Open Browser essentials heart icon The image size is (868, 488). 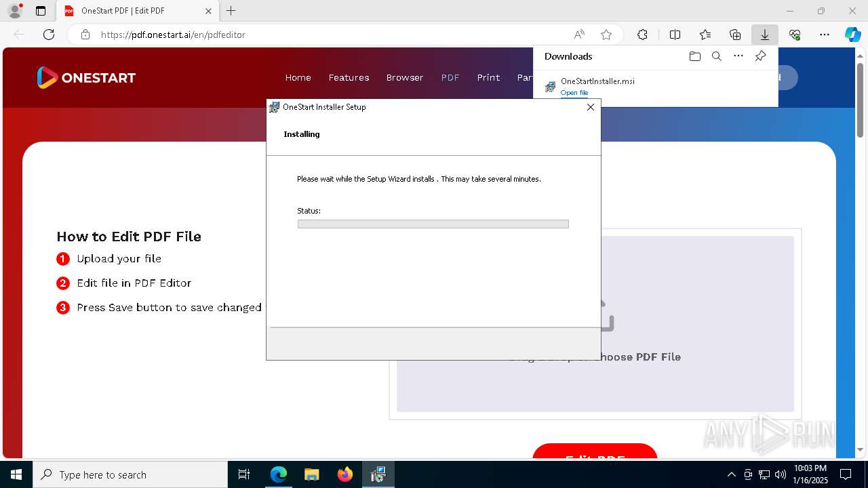pos(795,35)
